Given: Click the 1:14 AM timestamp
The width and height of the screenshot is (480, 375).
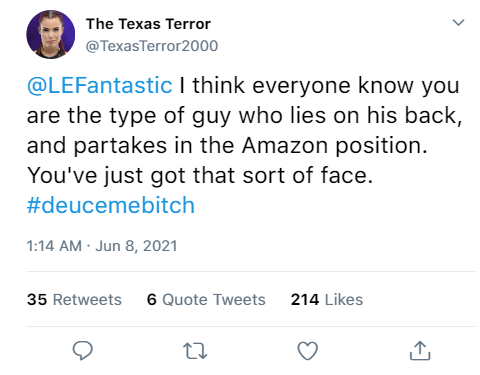Looking at the screenshot, I should pyautogui.click(x=54, y=246).
